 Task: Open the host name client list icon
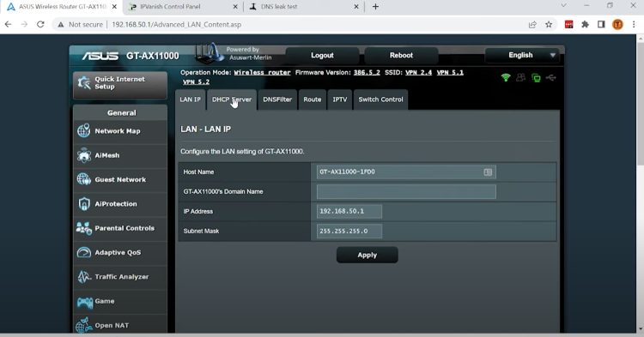[x=488, y=172]
